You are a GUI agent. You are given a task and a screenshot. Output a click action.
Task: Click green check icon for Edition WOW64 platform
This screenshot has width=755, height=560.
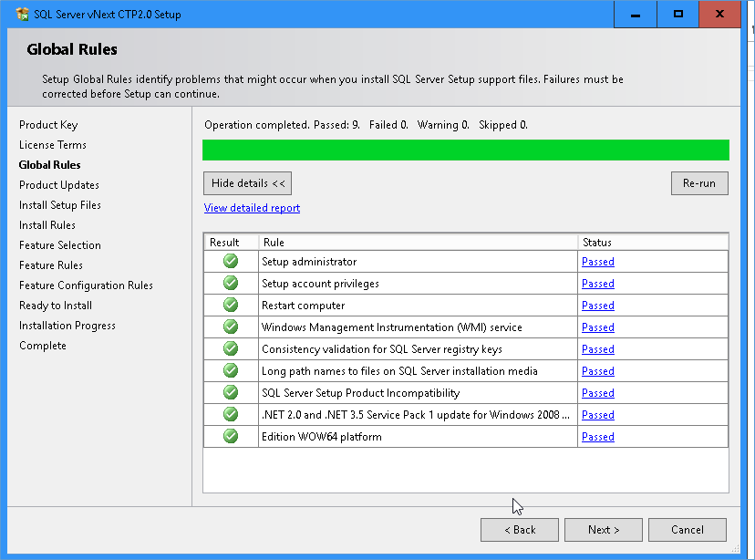pos(231,436)
